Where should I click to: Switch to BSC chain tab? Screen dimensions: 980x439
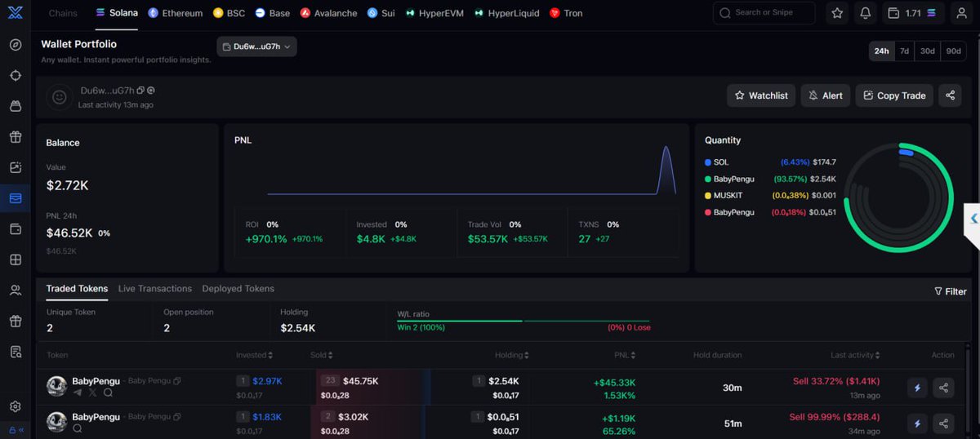pyautogui.click(x=229, y=13)
